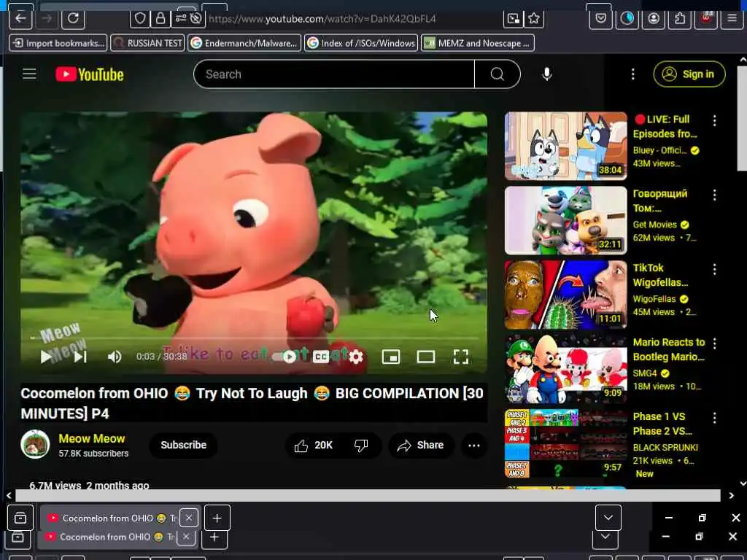The height and width of the screenshot is (560, 747).
Task: Open the SMG4 channel link
Action: (645, 373)
